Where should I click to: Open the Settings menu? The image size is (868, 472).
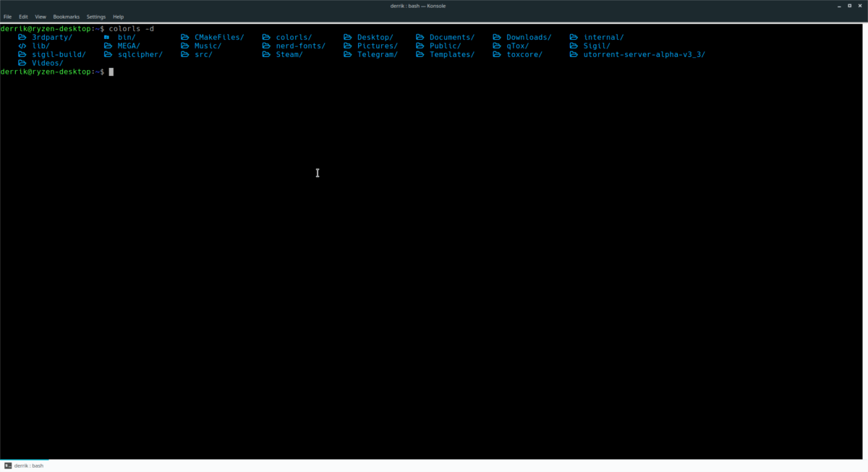(95, 17)
